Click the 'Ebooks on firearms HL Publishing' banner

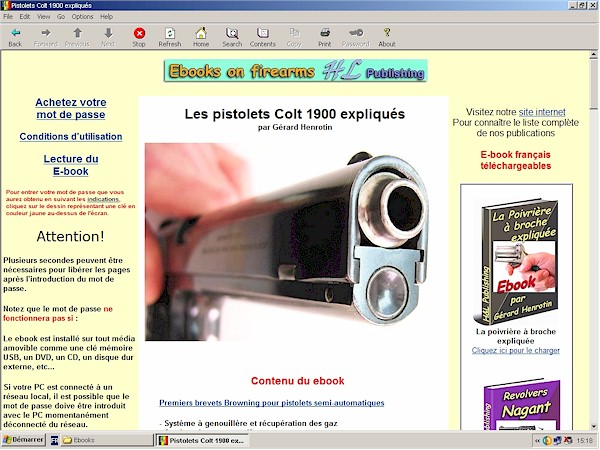[x=295, y=71]
